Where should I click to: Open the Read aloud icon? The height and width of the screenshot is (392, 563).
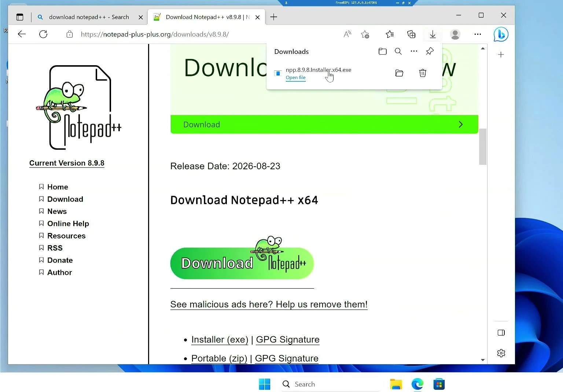[x=347, y=34]
